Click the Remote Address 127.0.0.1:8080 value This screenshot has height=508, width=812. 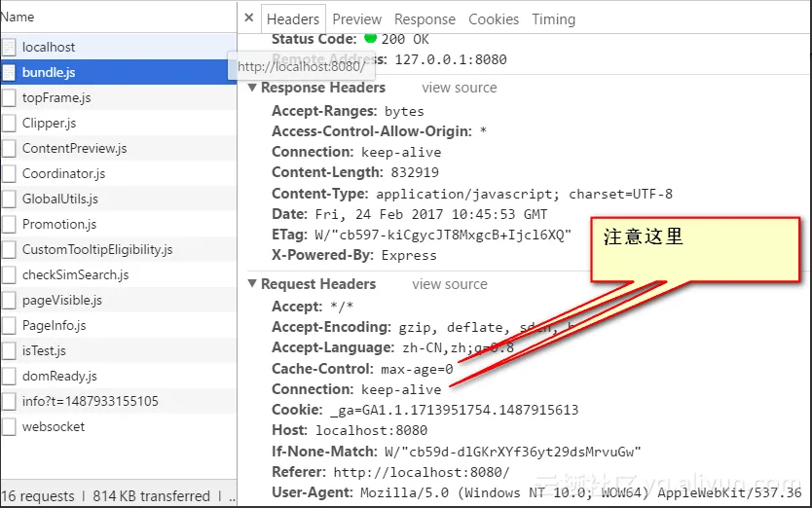pos(451,59)
